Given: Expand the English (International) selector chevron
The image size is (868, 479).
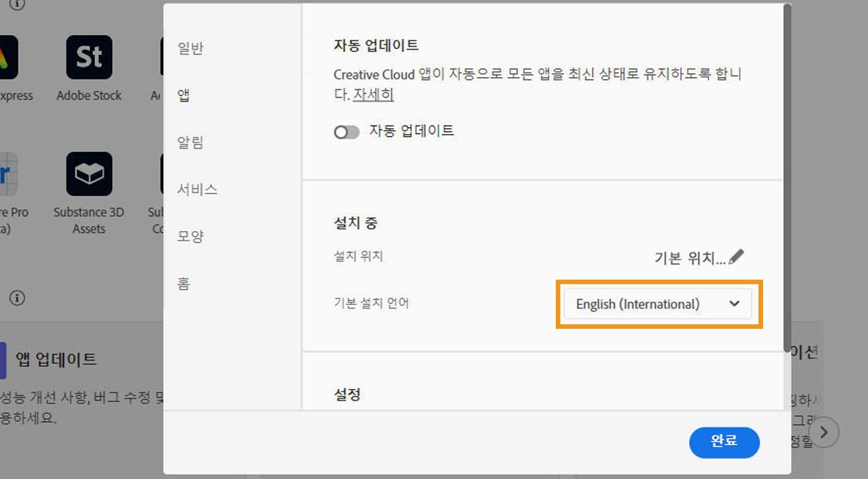Looking at the screenshot, I should tap(734, 304).
